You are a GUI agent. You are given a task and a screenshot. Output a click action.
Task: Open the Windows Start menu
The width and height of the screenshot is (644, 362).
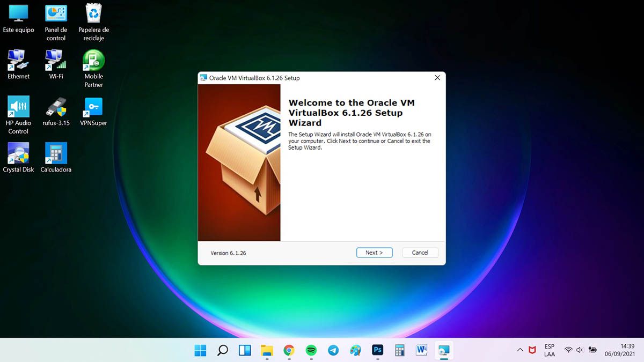(200, 351)
